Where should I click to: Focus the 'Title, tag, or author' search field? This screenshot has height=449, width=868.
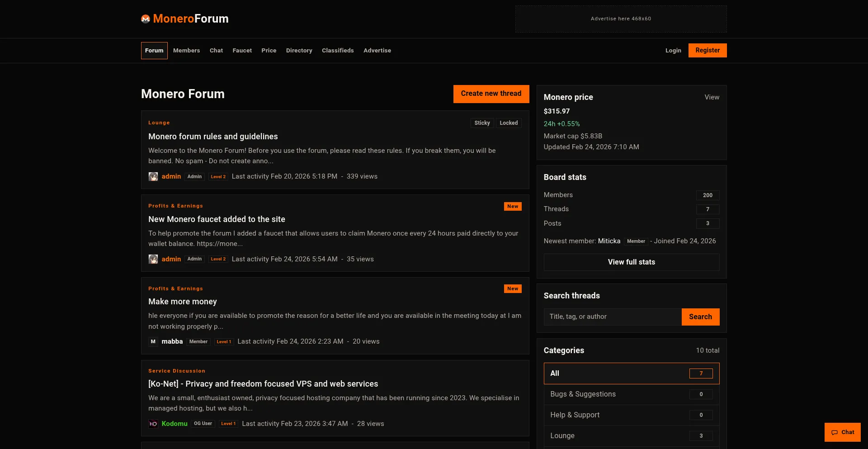click(x=613, y=317)
